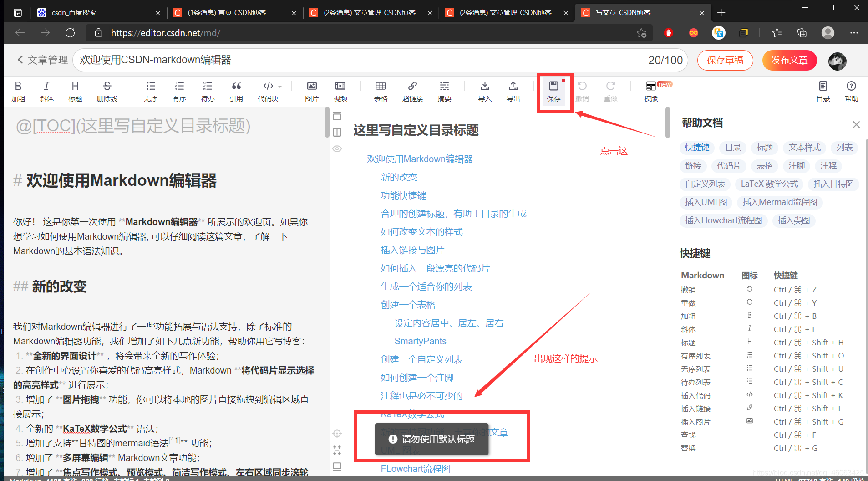Jump to FLowchart流程图 TOC entry
Viewport: 868px width, 481px height.
(416, 469)
